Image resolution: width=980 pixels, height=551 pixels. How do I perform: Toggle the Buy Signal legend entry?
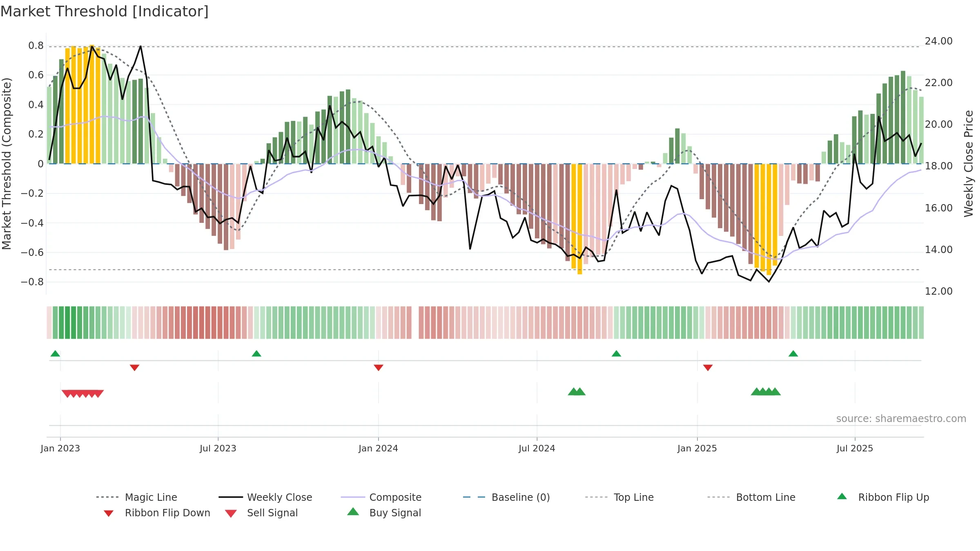pyautogui.click(x=384, y=513)
